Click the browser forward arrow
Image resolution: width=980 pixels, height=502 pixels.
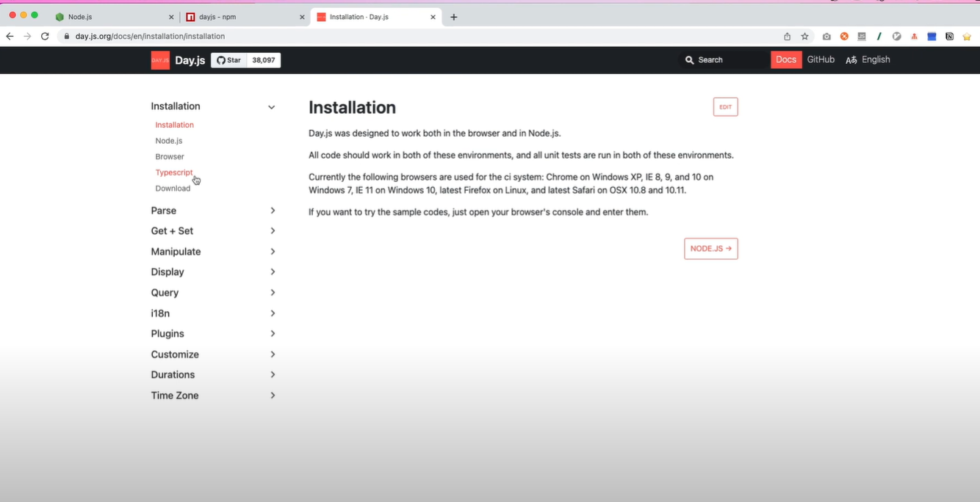27,36
